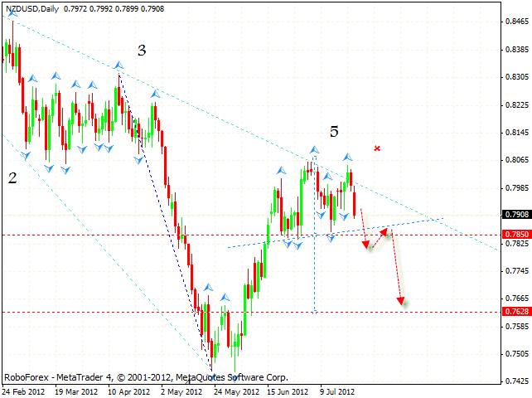Click the 0.7850 price level tag
The width and height of the screenshot is (532, 398).
(515, 235)
